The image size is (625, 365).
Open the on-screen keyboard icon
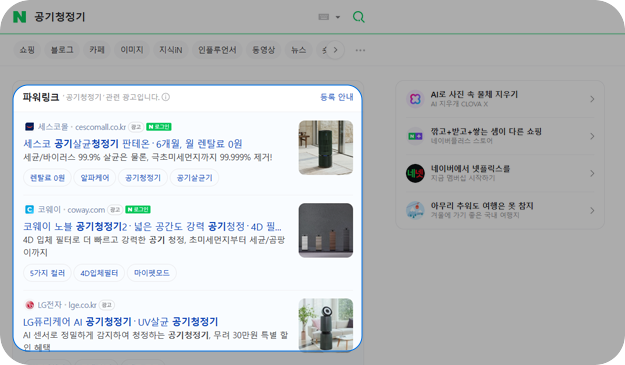click(324, 17)
